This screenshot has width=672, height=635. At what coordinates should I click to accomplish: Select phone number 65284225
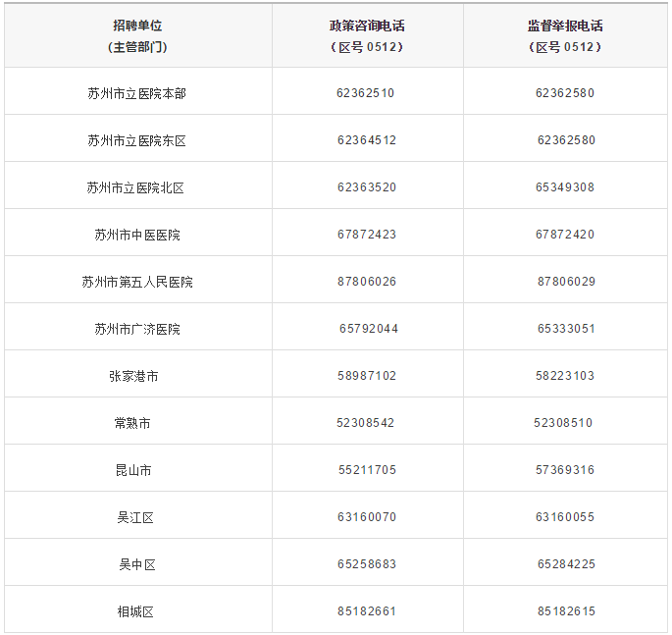(x=566, y=564)
